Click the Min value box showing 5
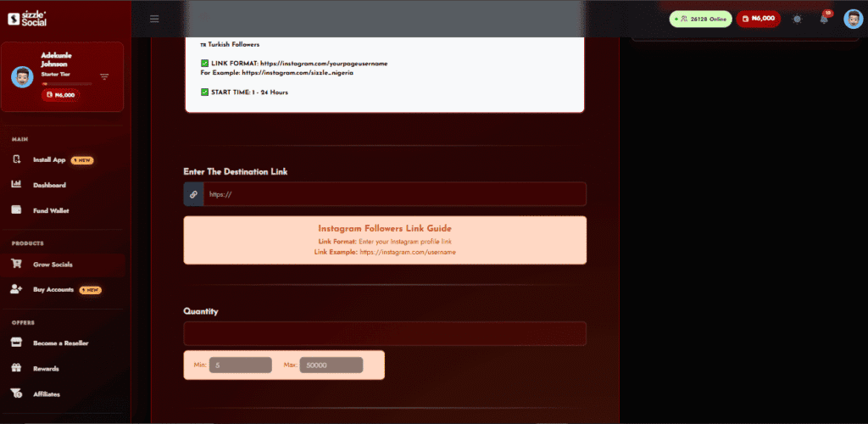This screenshot has height=424, width=868. tap(240, 365)
